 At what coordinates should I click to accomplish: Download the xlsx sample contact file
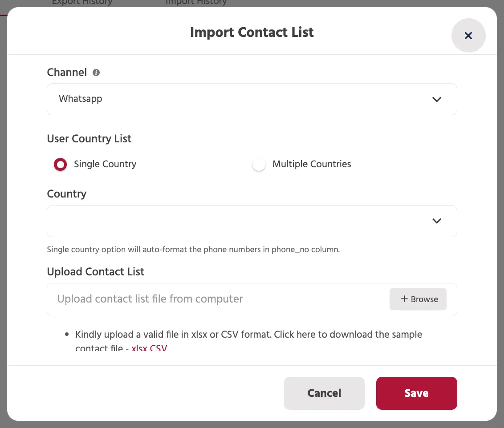(140, 349)
